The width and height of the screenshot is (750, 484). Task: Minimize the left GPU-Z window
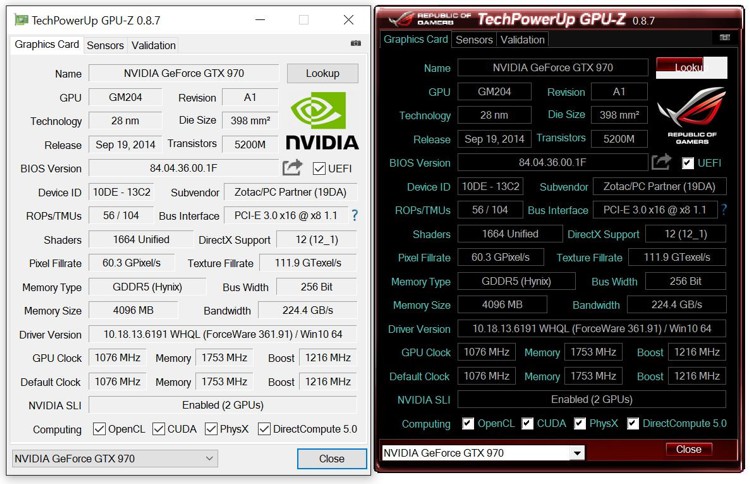point(260,20)
